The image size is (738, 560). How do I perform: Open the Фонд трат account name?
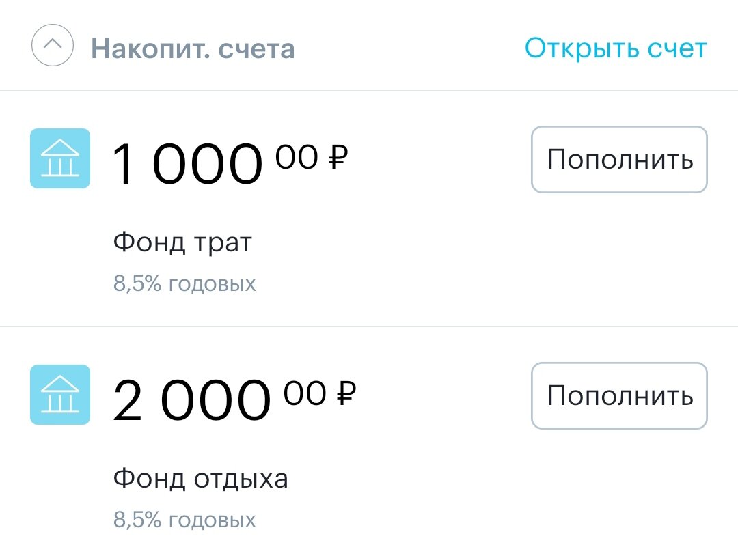click(182, 242)
